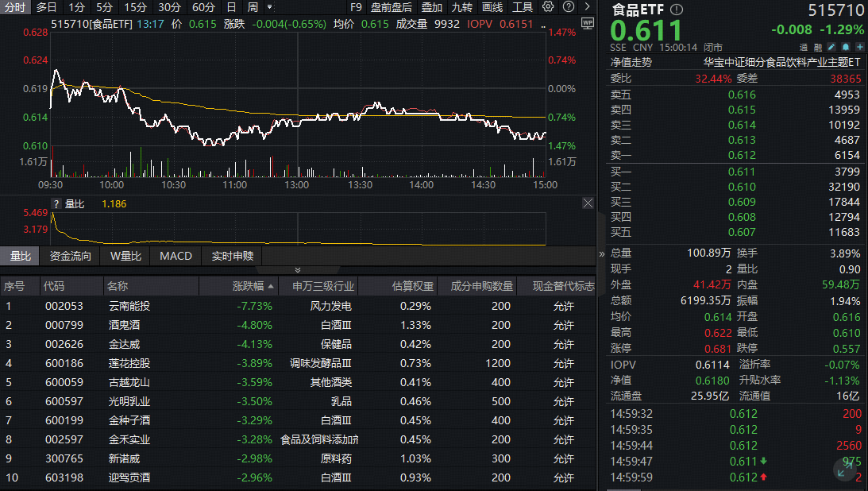Expand panel with double chevron below tabs

[x=297, y=270]
